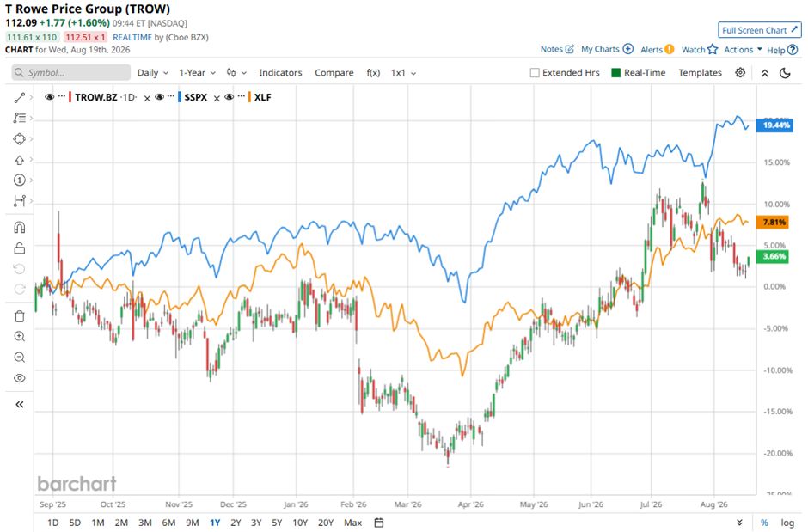Zoom in on the chart
Screen dimensions: 808x532
point(20,337)
